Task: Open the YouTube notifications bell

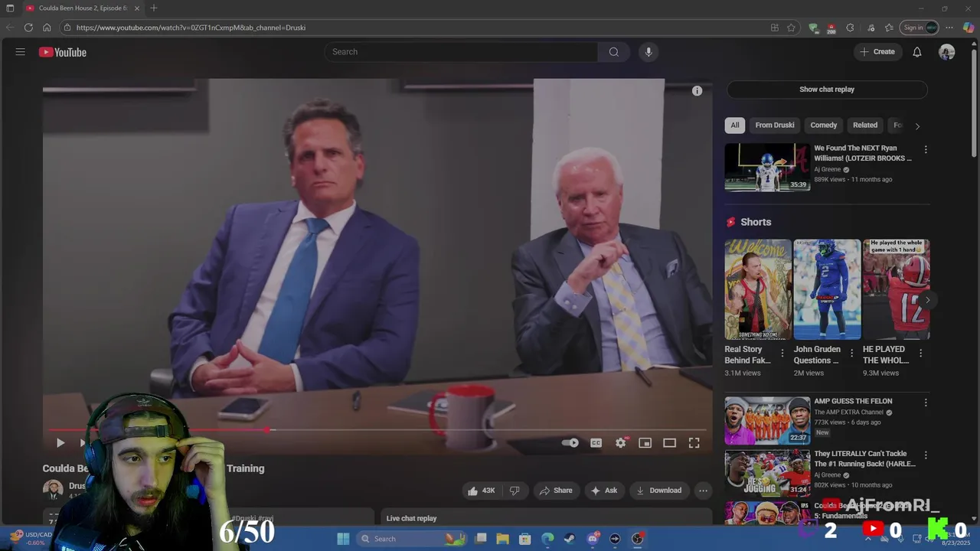Action: click(917, 52)
